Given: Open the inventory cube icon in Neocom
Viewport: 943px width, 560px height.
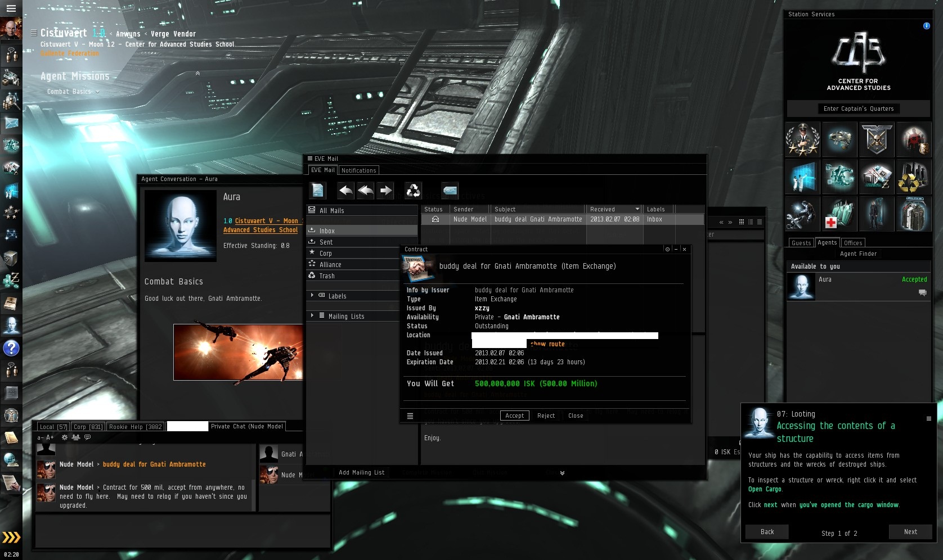Looking at the screenshot, I should pyautogui.click(x=11, y=258).
